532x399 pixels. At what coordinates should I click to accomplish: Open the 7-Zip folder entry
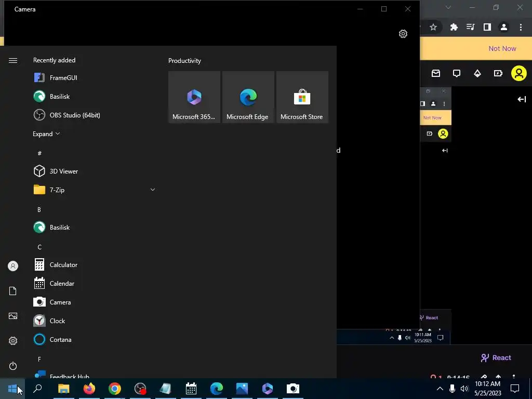pyautogui.click(x=95, y=190)
